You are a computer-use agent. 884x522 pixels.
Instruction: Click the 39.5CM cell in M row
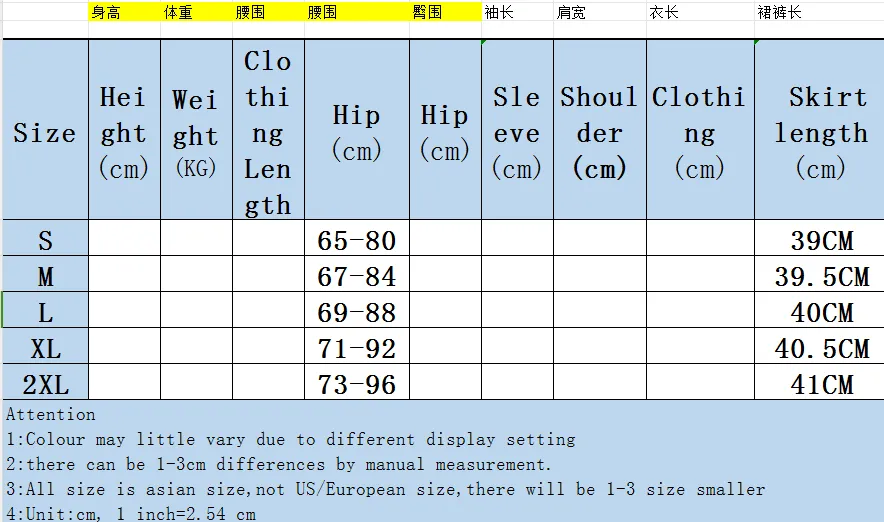point(820,276)
